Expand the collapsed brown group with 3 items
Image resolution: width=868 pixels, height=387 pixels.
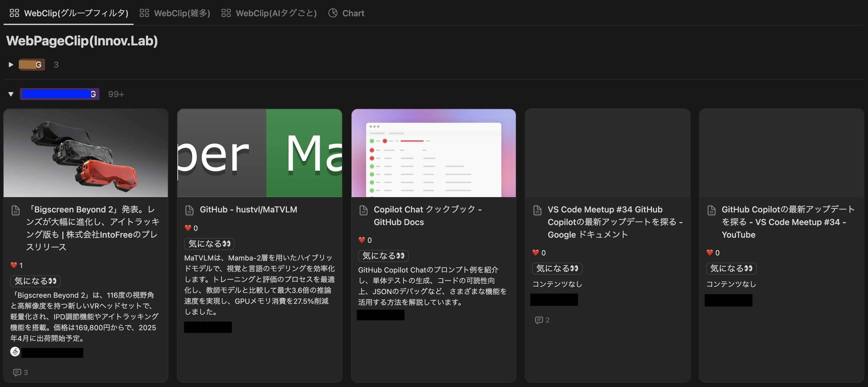[x=11, y=65]
